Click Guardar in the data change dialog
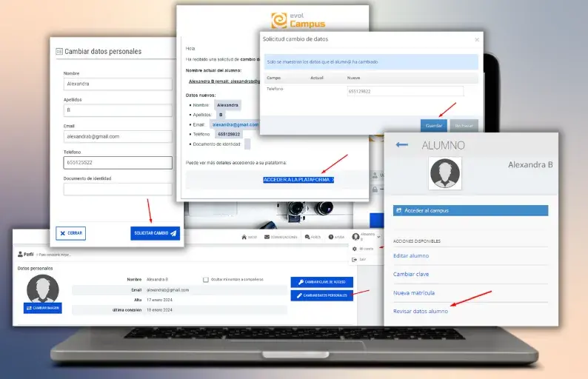This screenshot has height=379, width=588. [x=433, y=125]
